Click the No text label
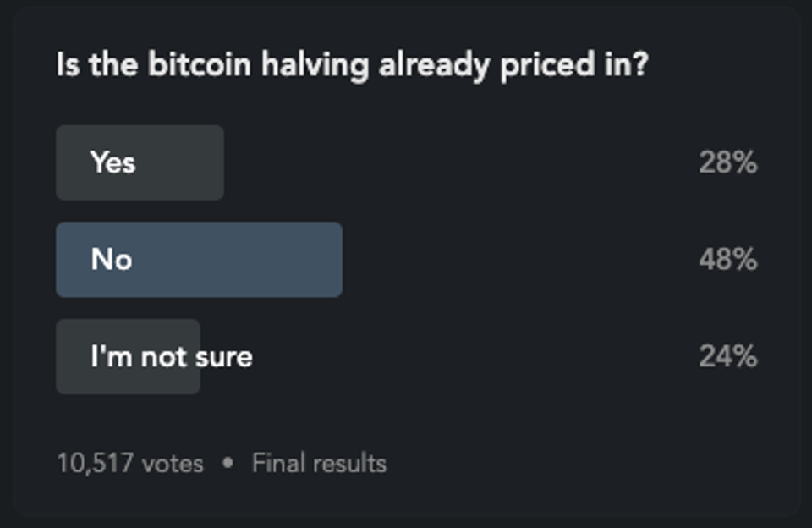This screenshot has width=812, height=528. pyautogui.click(x=112, y=259)
